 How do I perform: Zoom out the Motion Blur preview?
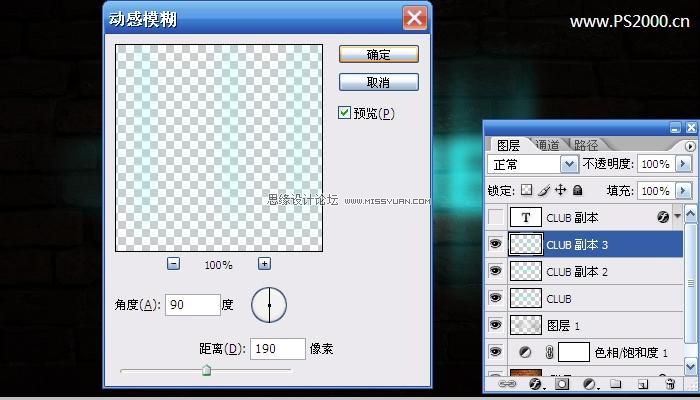[173, 264]
